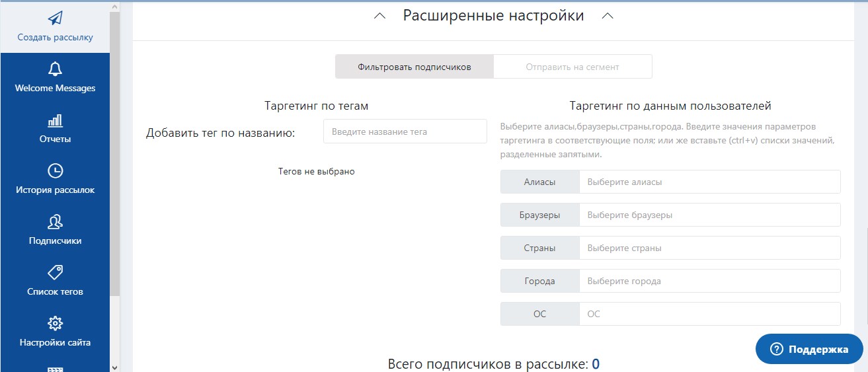Open Настройки сайта page
This screenshot has height=372, width=868.
point(55,332)
